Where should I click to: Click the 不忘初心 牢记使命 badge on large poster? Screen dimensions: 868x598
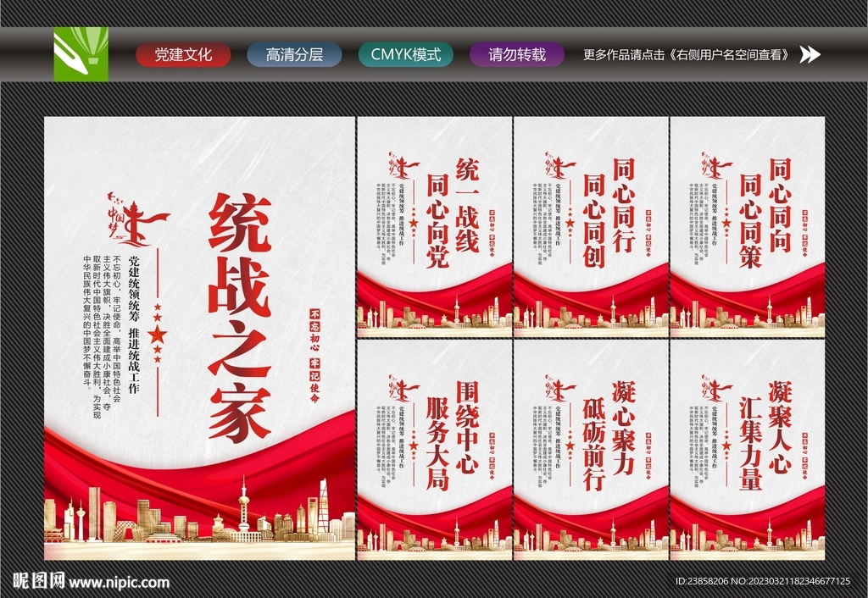[x=315, y=356]
